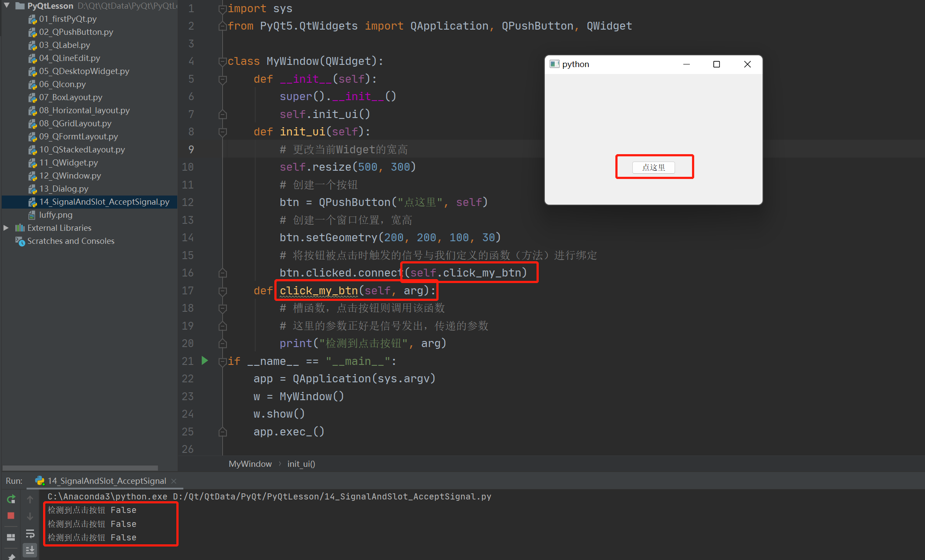
Task: Click the project panel horizontal scrollbar
Action: pos(81,468)
